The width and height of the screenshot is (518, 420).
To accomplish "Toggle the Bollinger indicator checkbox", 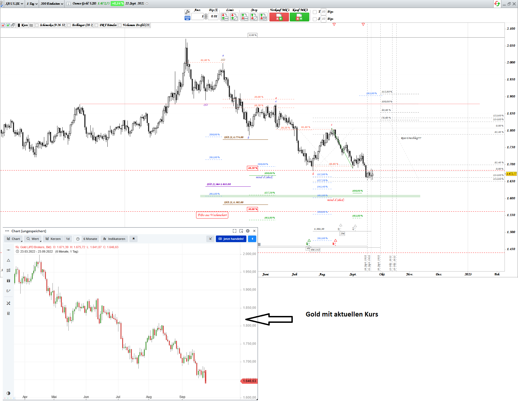I will point(69,25).
